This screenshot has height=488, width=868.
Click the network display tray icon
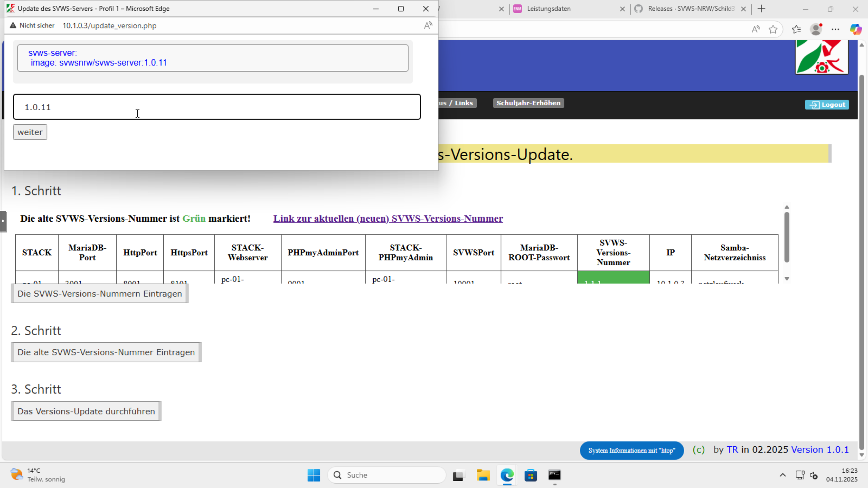point(800,475)
